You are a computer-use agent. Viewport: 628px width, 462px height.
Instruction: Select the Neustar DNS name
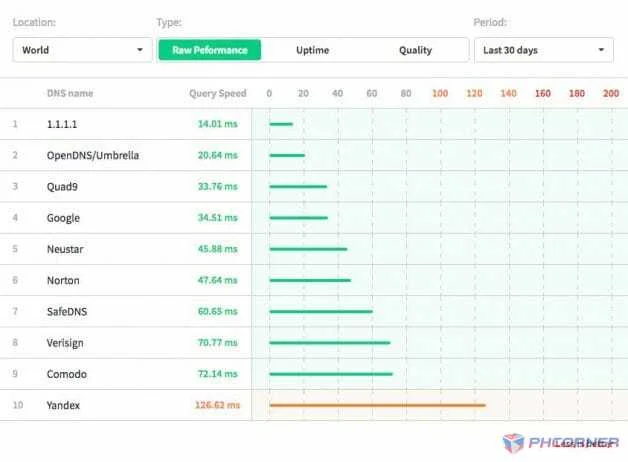(x=65, y=249)
